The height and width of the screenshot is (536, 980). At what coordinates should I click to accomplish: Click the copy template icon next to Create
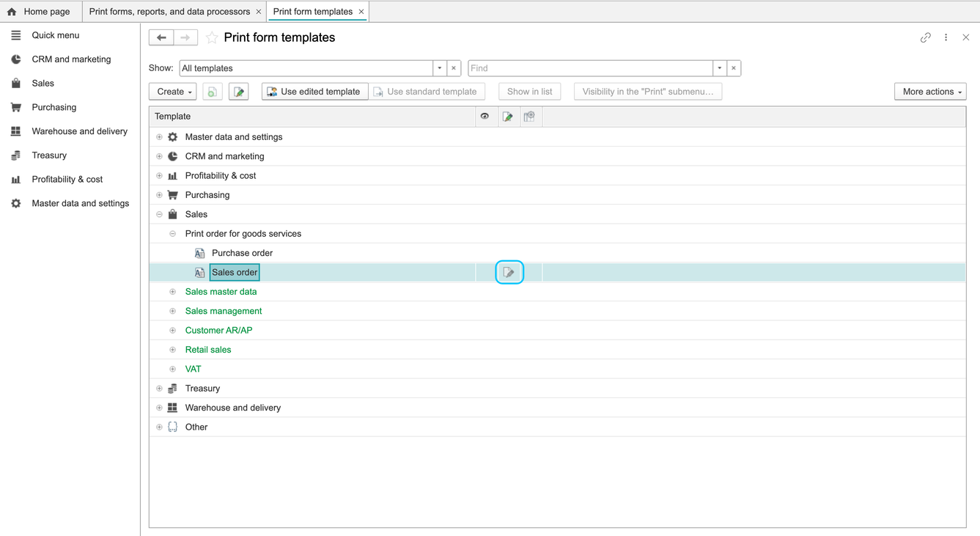pyautogui.click(x=213, y=92)
